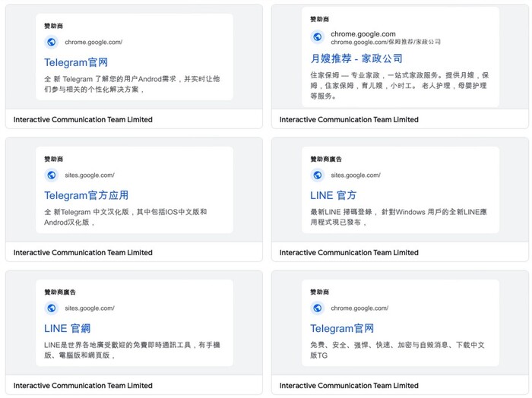Click the globe icon in the Telegram官方应用 ad
Image resolution: width=532 pixels, height=398 pixels.
click(x=52, y=175)
